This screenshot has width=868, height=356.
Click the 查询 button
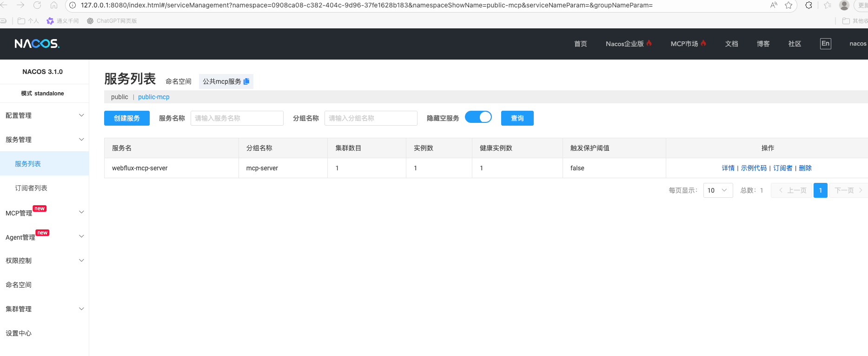click(x=517, y=118)
